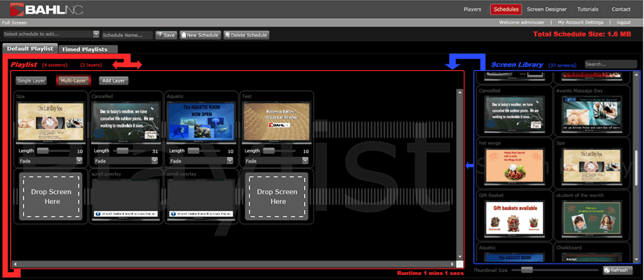Click the info icon on first scroll overlay

(x=97, y=214)
